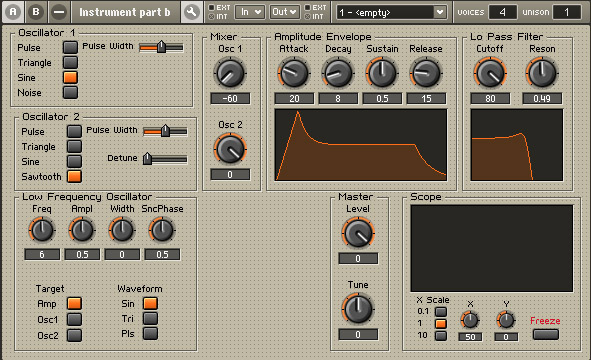Click the Osc 1 mixer value -60
Image resolution: width=591 pixels, height=360 pixels.
click(230, 99)
